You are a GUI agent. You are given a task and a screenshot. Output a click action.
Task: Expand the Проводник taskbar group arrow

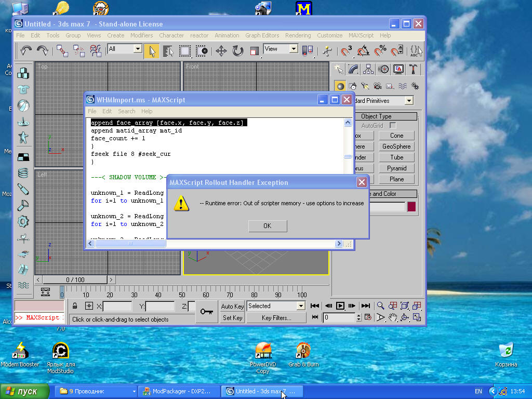[134, 392]
